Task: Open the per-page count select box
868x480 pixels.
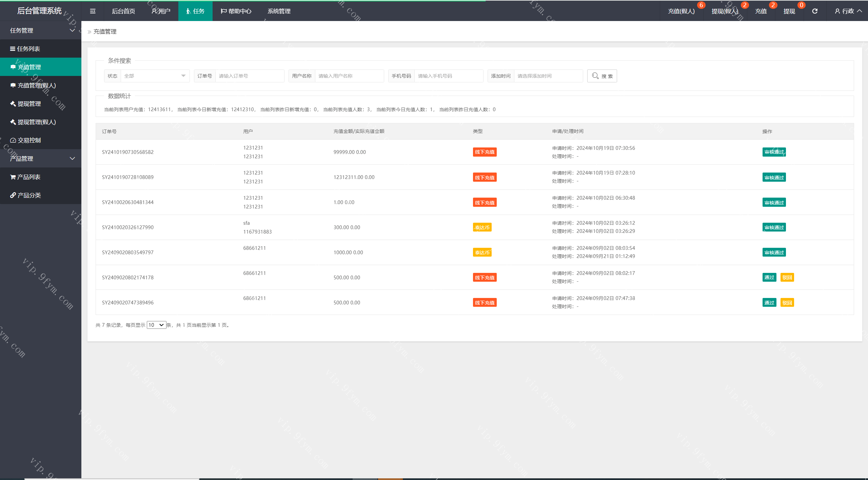Action: [156, 325]
